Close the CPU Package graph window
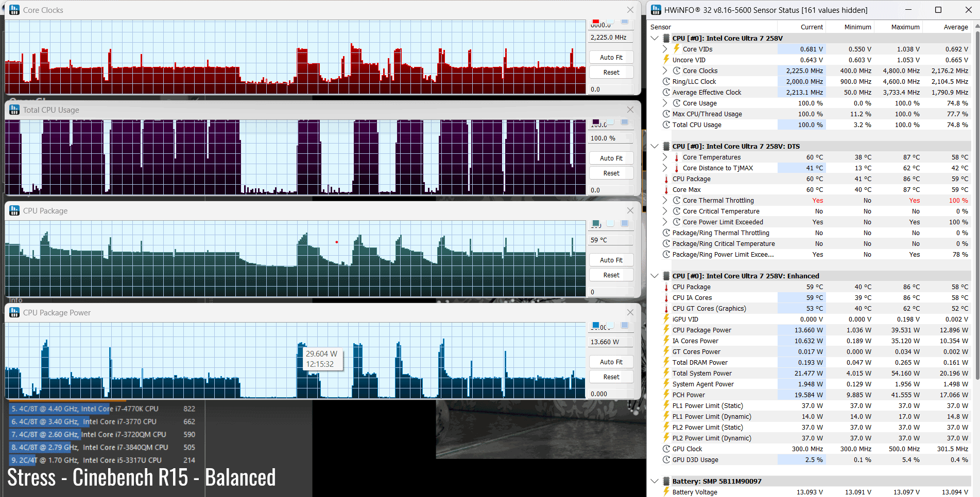 coord(630,210)
